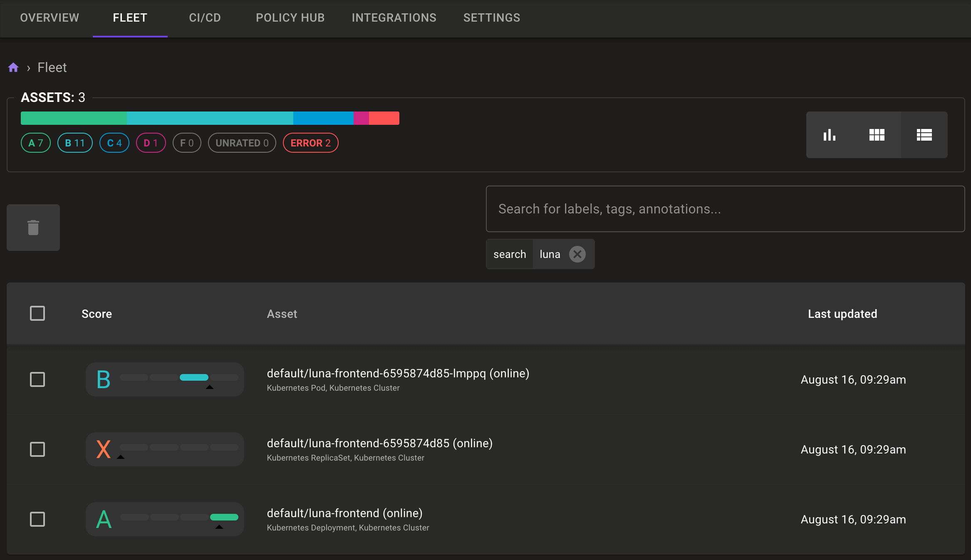Click the trash delete icon
The image size is (971, 560).
[x=33, y=228]
